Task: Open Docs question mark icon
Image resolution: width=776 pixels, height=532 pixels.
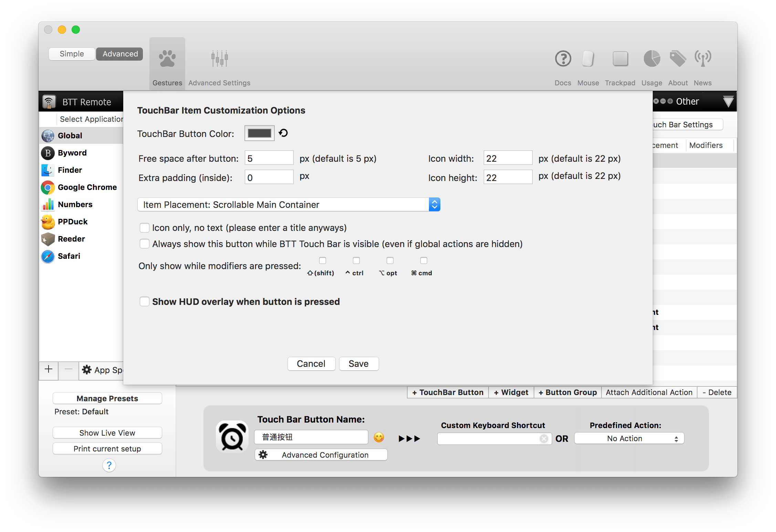Action: coord(563,58)
